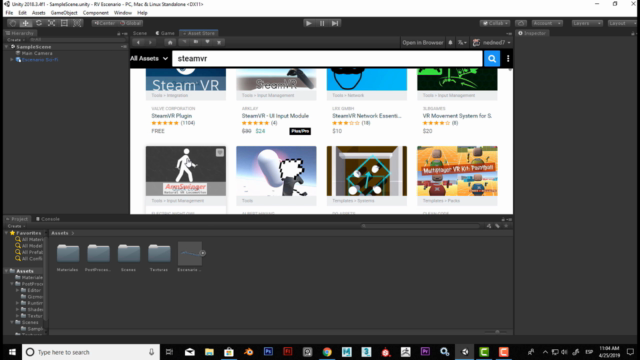The height and width of the screenshot is (360, 640).
Task: Open the language selection dropdown
Action: point(462,42)
